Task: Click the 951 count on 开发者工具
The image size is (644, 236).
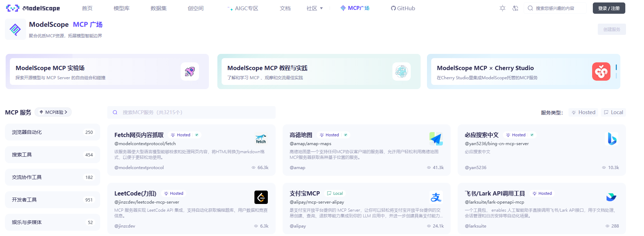Action: (89, 200)
